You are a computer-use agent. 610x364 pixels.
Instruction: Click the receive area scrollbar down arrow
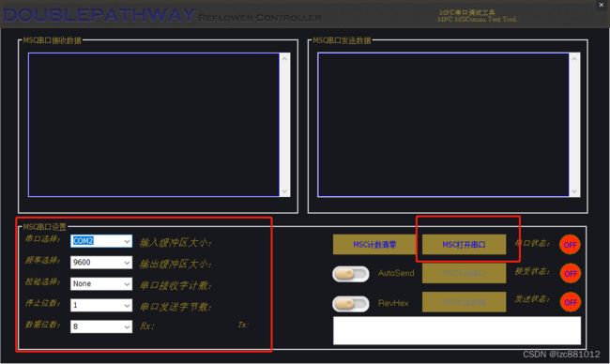pyautogui.click(x=284, y=191)
